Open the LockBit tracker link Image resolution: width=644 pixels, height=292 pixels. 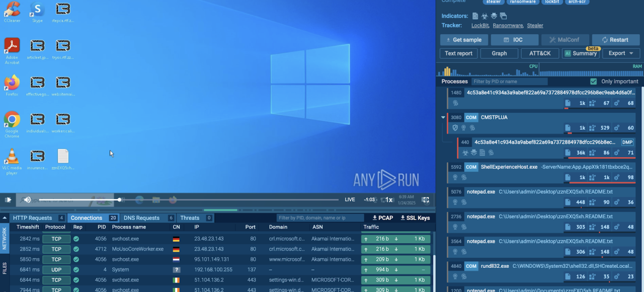pyautogui.click(x=480, y=26)
